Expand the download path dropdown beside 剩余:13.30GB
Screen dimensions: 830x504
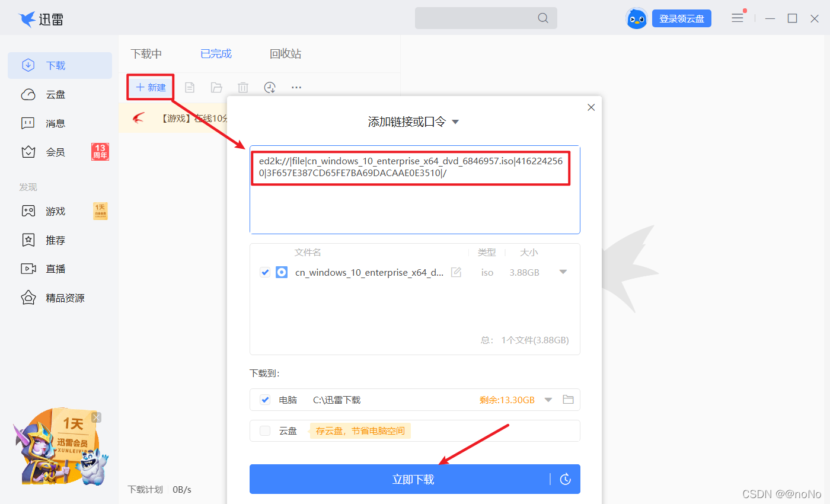pos(548,400)
